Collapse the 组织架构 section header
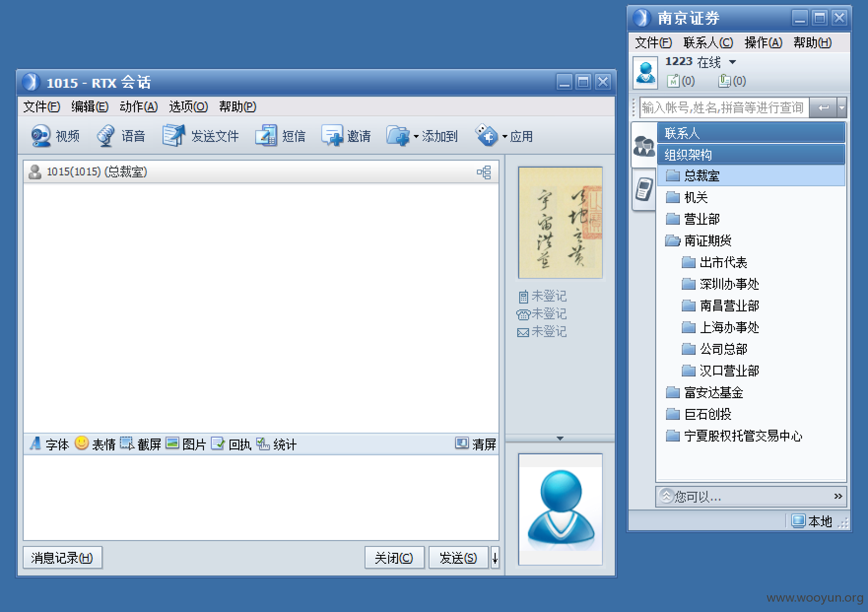 click(751, 154)
